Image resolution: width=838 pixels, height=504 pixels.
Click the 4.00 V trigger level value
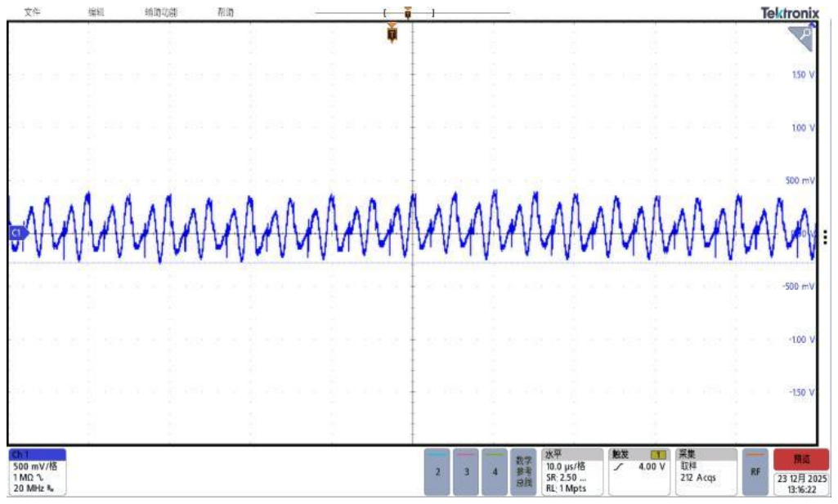652,466
